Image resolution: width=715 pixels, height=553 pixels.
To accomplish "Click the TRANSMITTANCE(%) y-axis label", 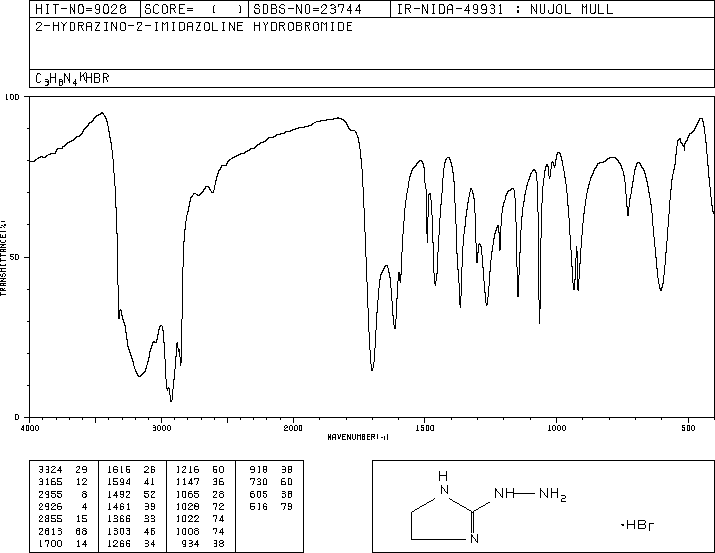I will tap(3, 258).
